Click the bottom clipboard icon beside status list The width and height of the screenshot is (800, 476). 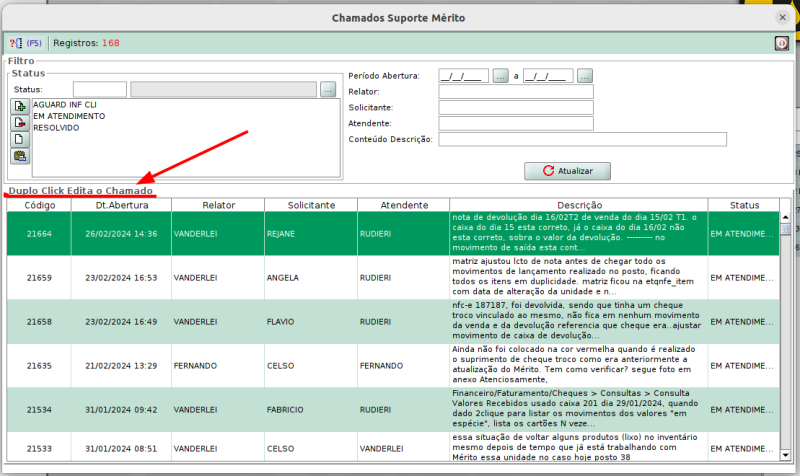pyautogui.click(x=20, y=156)
